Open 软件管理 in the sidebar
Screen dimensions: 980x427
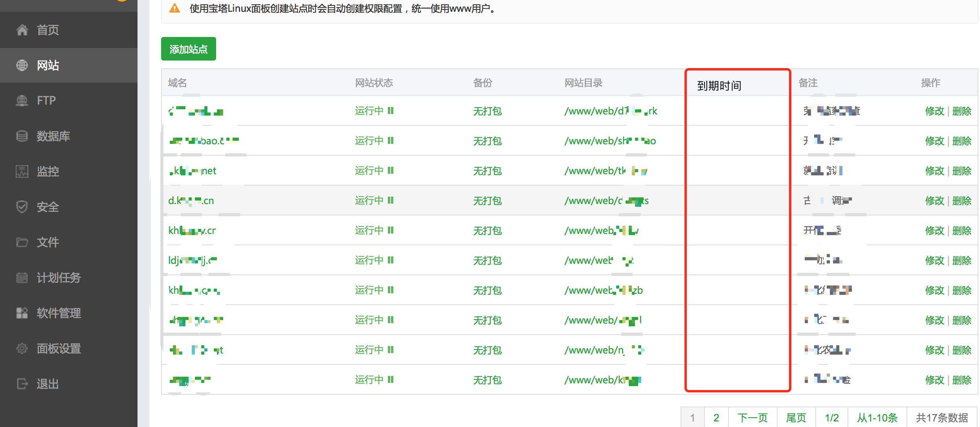(59, 313)
